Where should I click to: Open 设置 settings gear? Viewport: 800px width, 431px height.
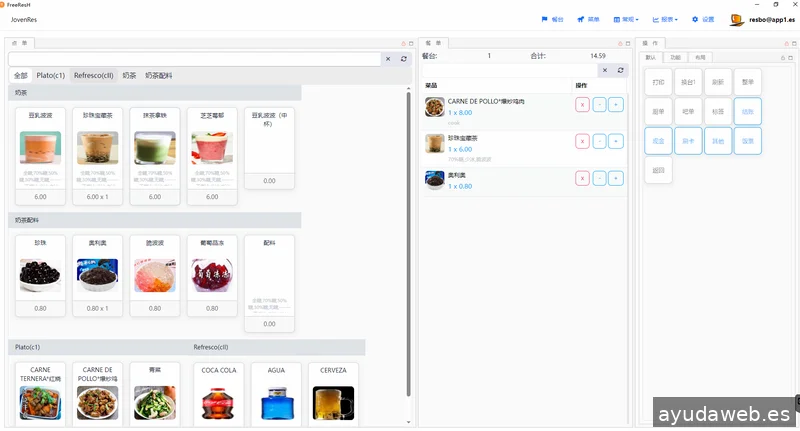point(703,19)
